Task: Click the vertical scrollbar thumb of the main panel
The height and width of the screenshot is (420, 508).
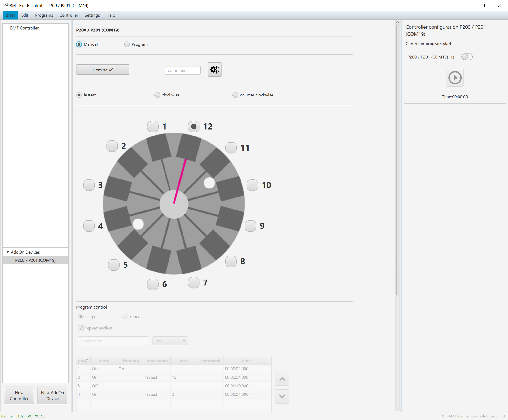Action: (397, 159)
